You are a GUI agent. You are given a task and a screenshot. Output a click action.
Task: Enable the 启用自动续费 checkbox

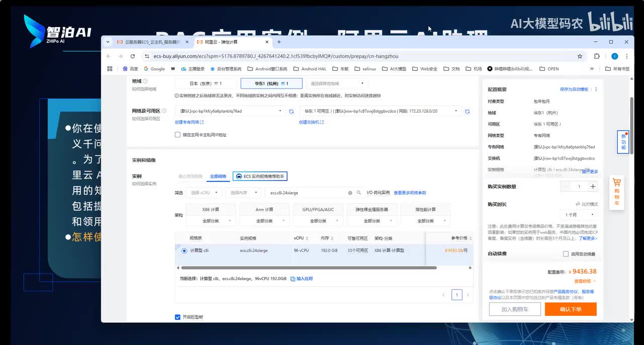tap(566, 254)
